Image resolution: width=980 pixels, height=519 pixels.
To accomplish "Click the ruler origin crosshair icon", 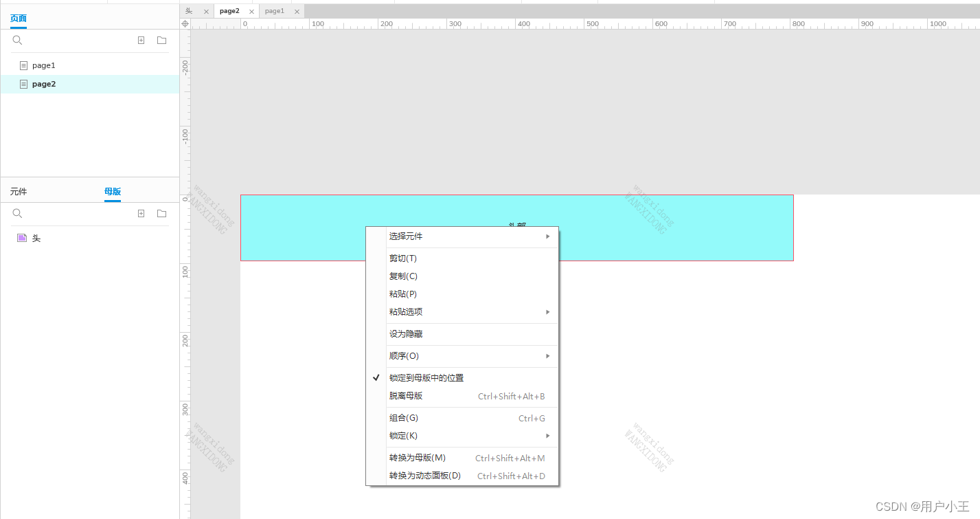I will 185,23.
